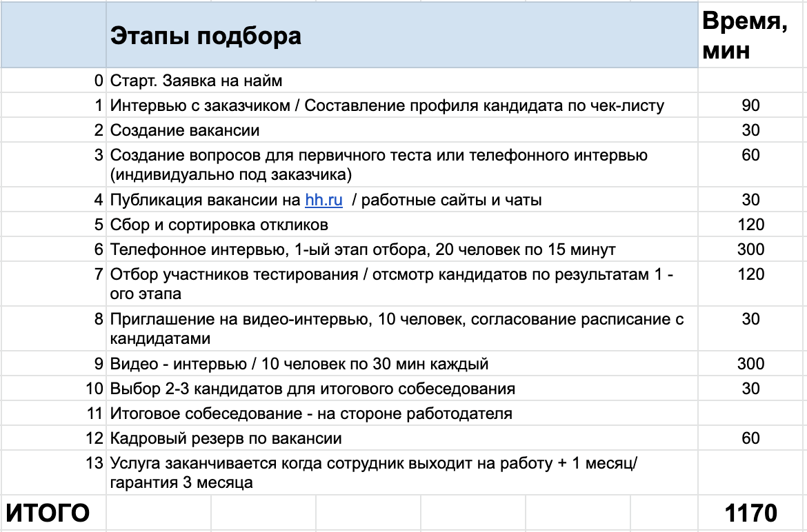Click 'Создание вопросов для первичного теста' cell
Viewport: 807px width, 532px height.
pyautogui.click(x=379, y=164)
